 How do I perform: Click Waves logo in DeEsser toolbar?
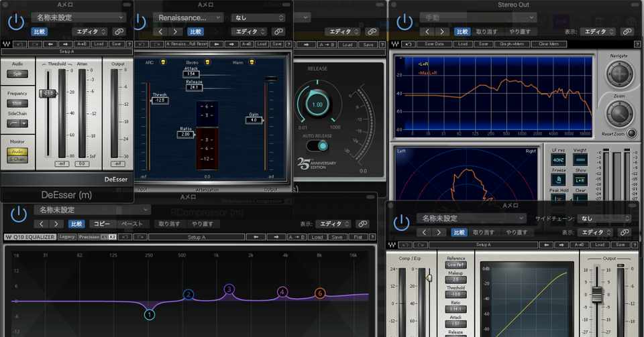[7, 44]
